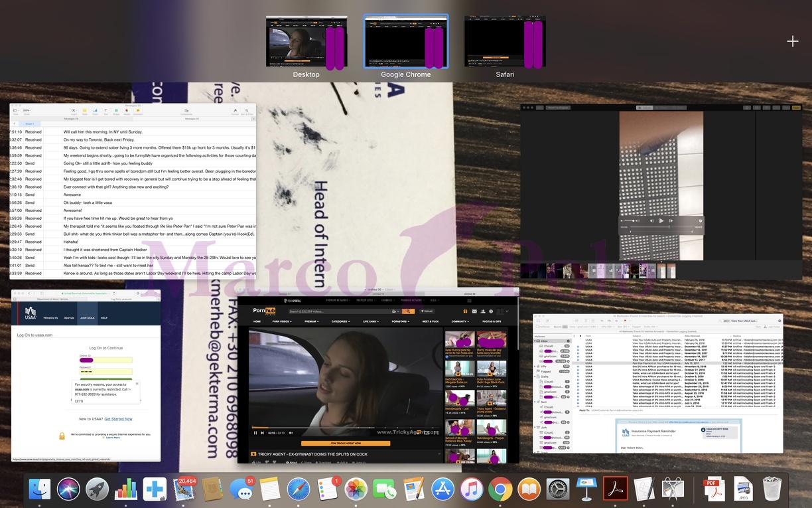Add a new sheet in Numbers
This screenshot has height=508, width=812.
14,124
